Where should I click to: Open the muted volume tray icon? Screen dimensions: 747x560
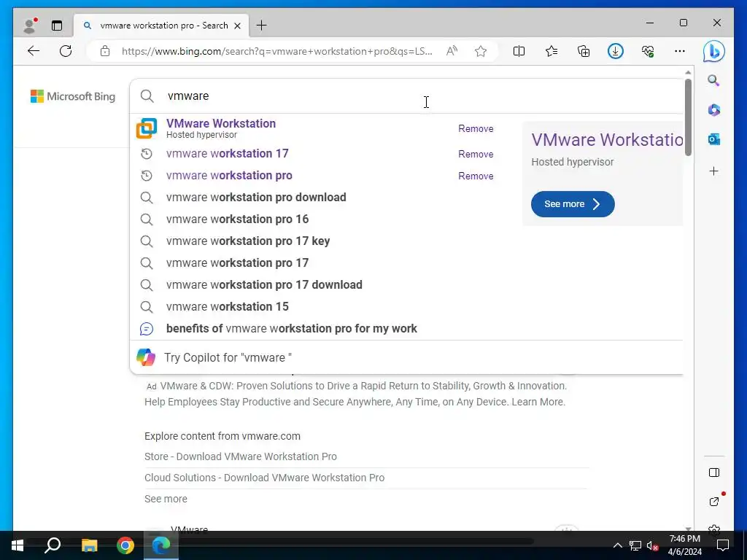tap(652, 545)
